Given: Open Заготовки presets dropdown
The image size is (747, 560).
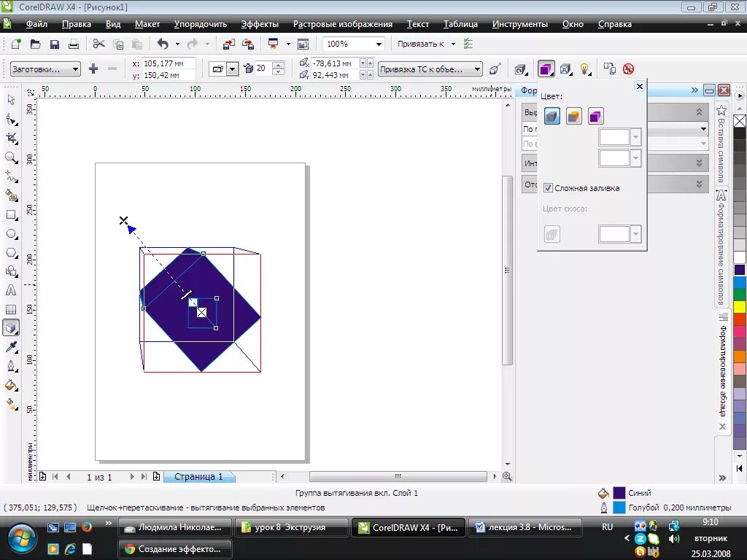Looking at the screenshot, I should tap(45, 69).
